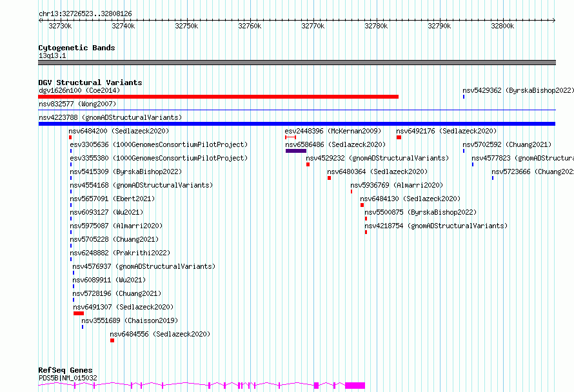Click red marker below nsv4529232
Image resolution: width=574 pixels, height=392 pixels.
(x=308, y=164)
